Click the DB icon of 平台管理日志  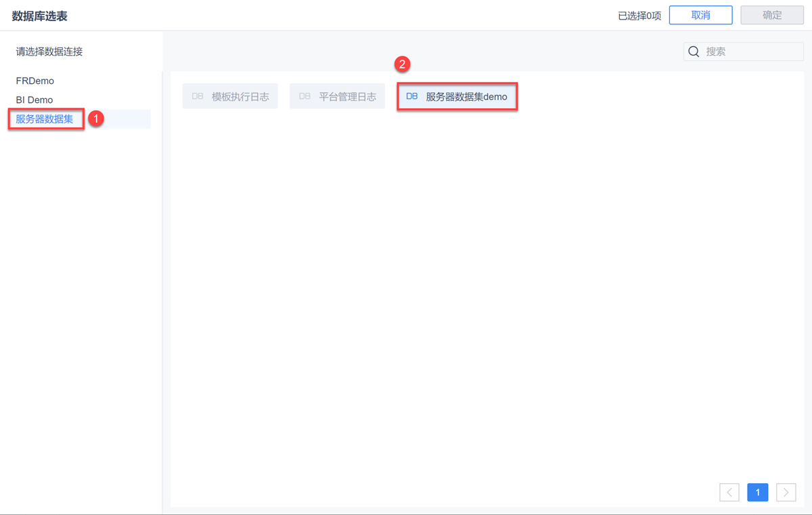click(x=305, y=97)
